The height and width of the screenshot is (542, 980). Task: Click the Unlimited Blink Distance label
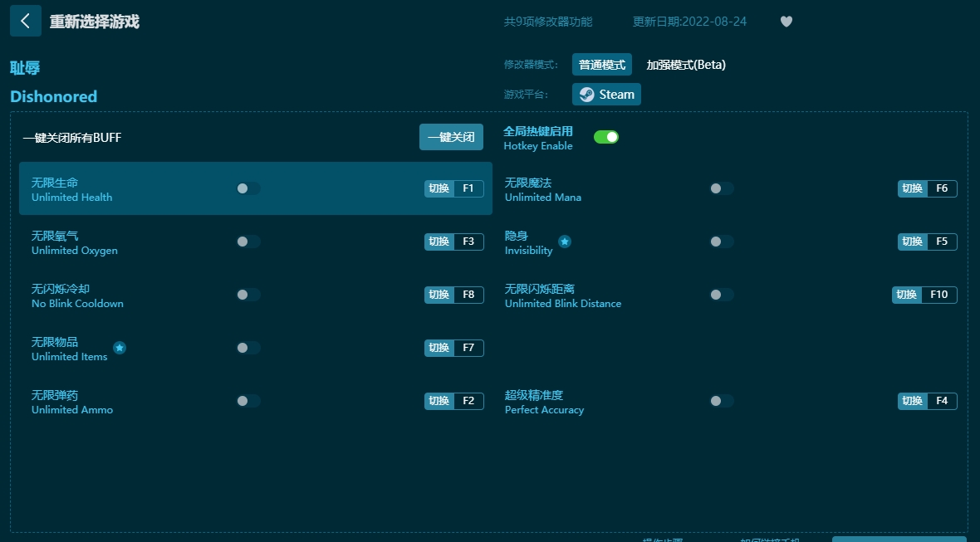click(563, 304)
